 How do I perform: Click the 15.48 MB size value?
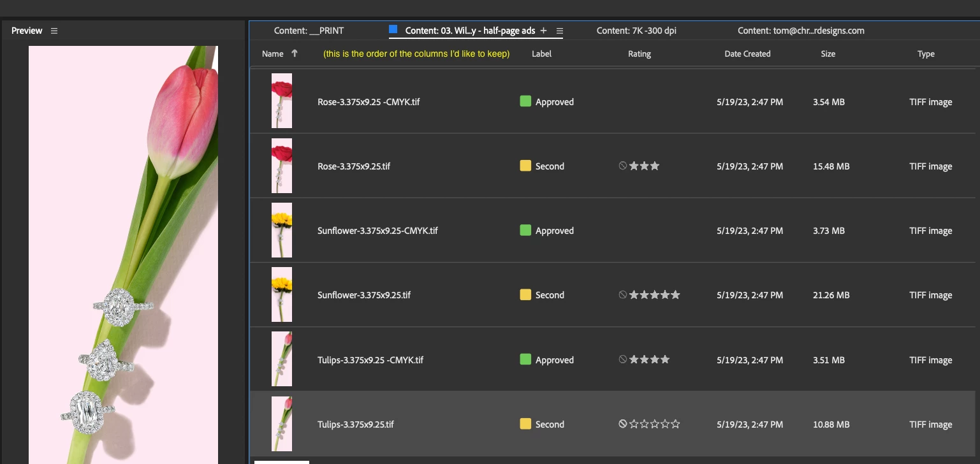pyautogui.click(x=831, y=166)
